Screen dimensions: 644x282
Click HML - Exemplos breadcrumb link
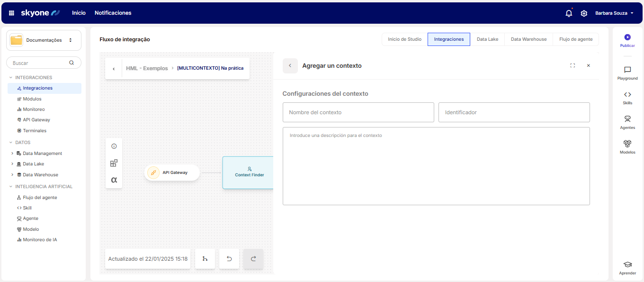coord(147,68)
